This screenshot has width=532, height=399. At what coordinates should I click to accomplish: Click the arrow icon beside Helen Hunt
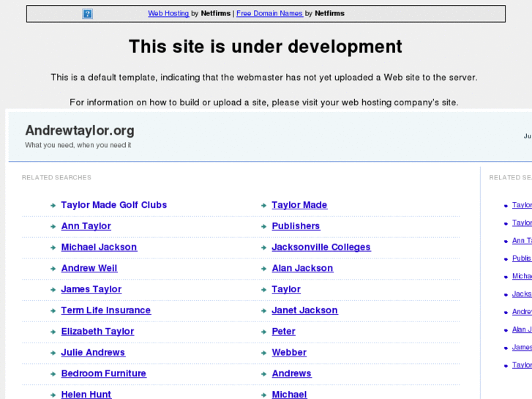pyautogui.click(x=53, y=395)
